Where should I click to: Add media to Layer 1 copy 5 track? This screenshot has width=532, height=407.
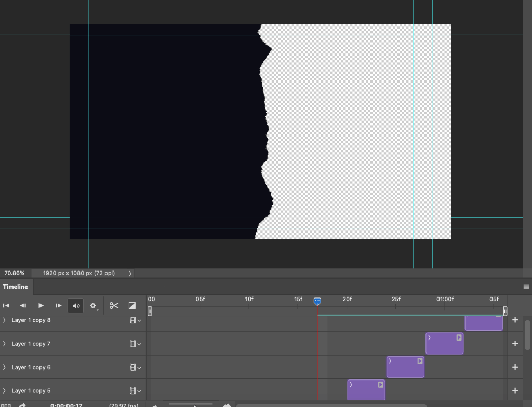tap(515, 390)
